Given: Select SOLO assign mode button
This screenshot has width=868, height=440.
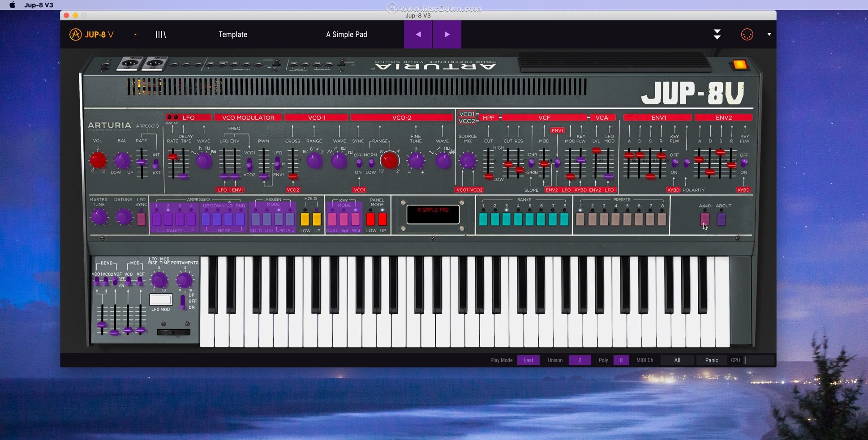Looking at the screenshot, I should coord(255,219).
